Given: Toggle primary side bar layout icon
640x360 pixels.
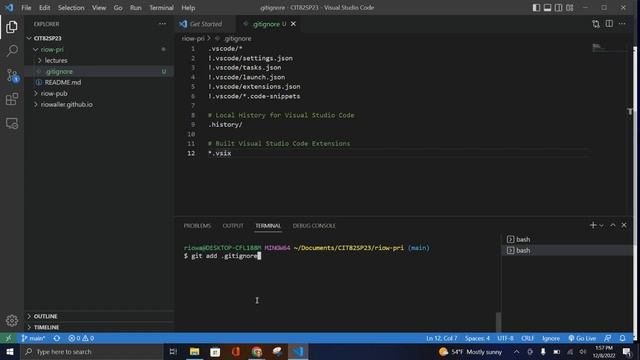Looking at the screenshot, I should pos(536,8).
